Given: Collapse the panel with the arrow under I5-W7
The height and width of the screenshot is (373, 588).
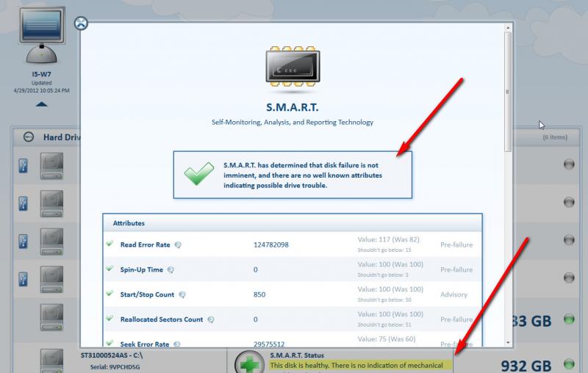Looking at the screenshot, I should 42,104.
